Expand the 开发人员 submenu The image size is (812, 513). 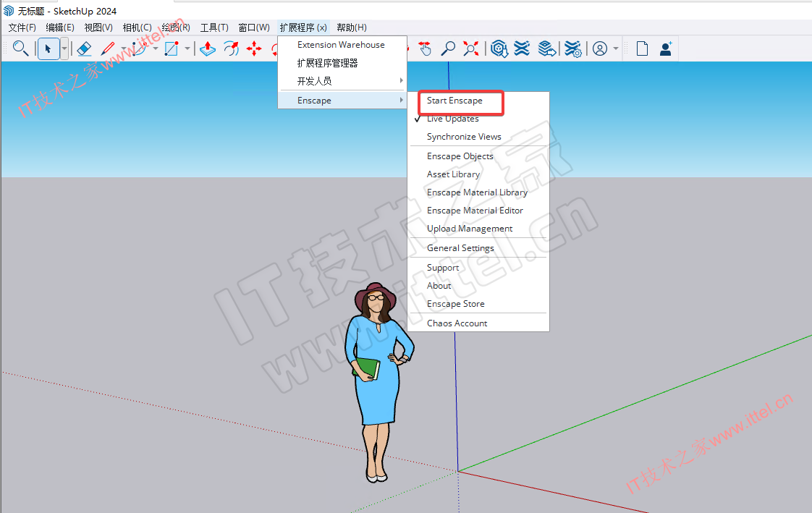(x=342, y=81)
